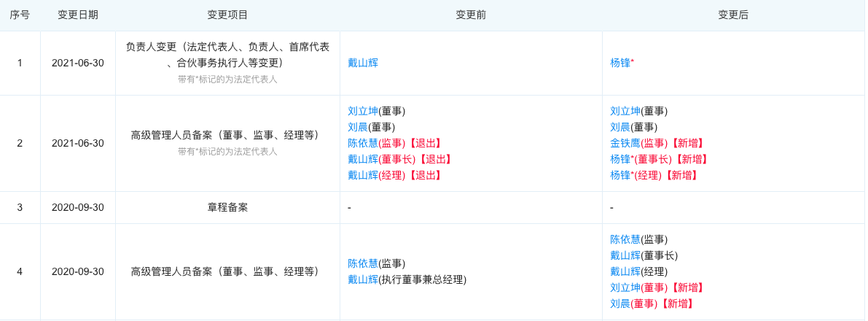The width and height of the screenshot is (868, 321).
Task: Click 刘立坤(董事)【新增】 name link
Action: click(x=625, y=288)
